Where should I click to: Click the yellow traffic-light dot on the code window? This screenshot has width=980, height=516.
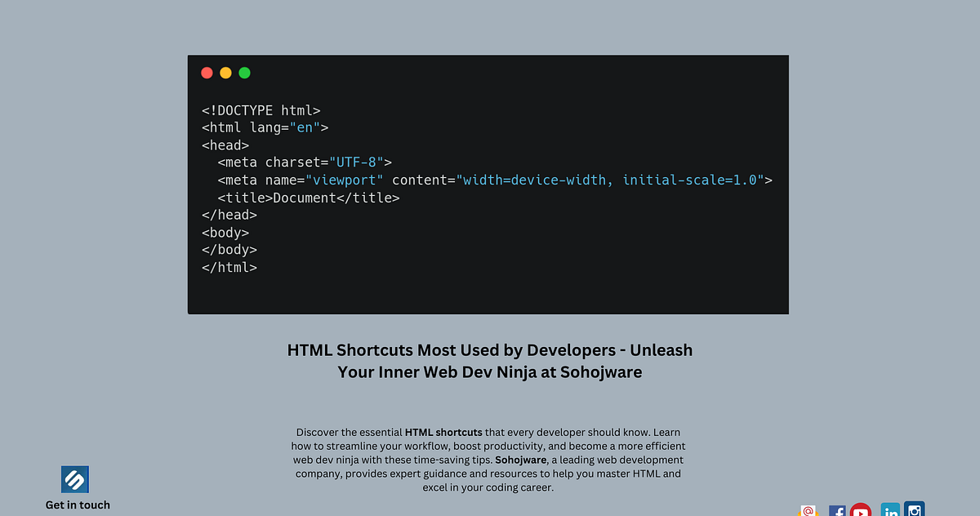point(225,73)
